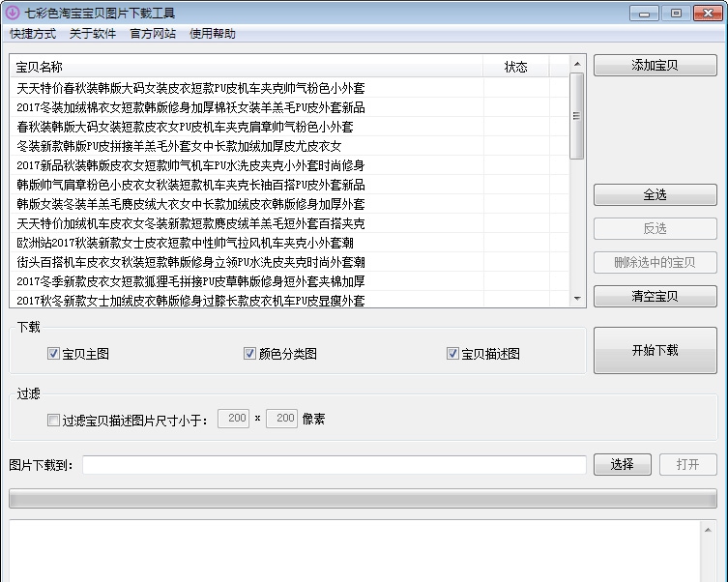
Task: Click the log area scrollbar up arrow
Action: 708,530
